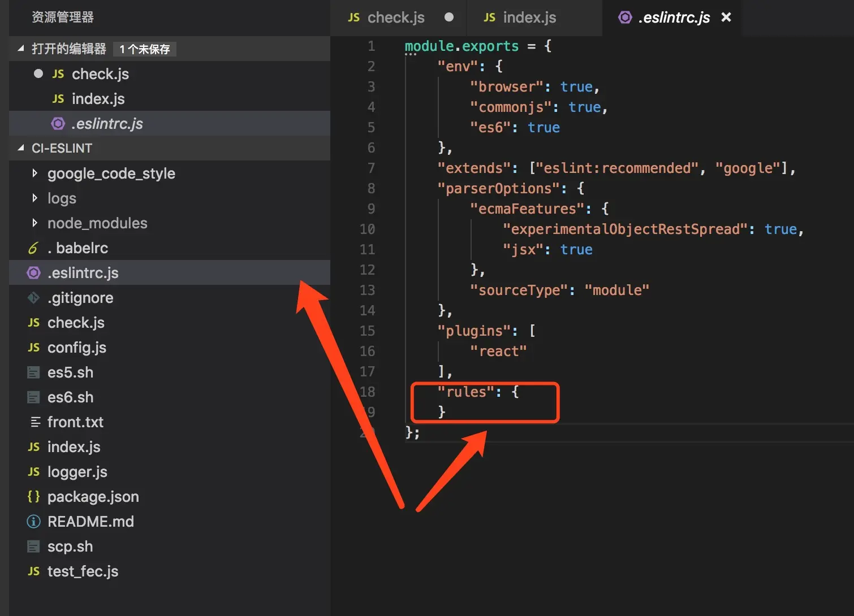This screenshot has height=616, width=854.
Task: Click the 1 个未保存 badge
Action: (x=145, y=49)
